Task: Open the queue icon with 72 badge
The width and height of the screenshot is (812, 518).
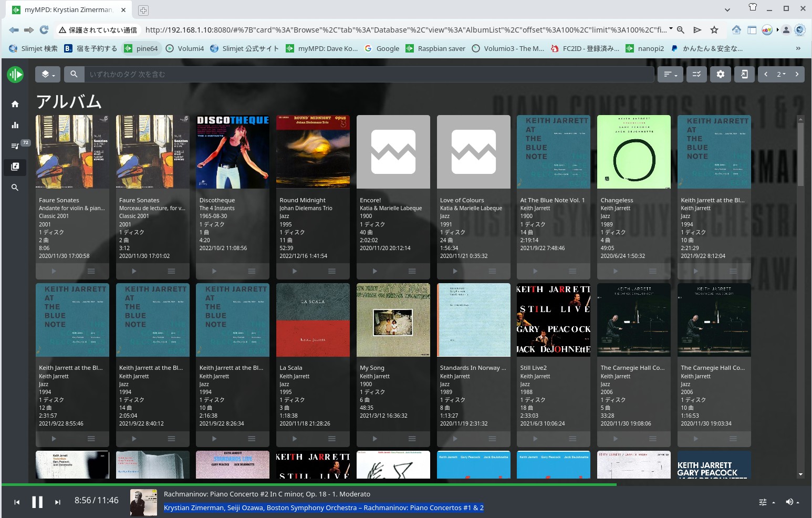Action: point(15,146)
